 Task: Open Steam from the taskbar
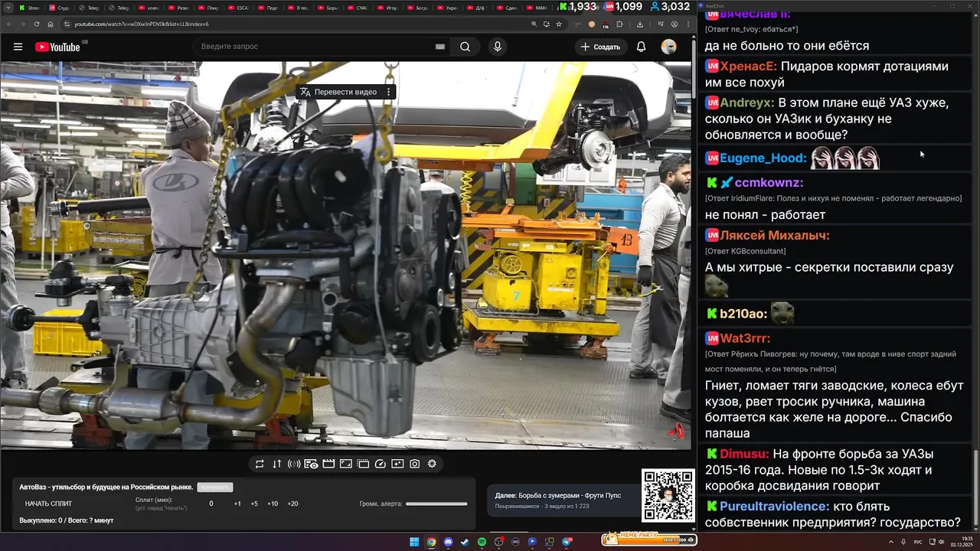(465, 542)
